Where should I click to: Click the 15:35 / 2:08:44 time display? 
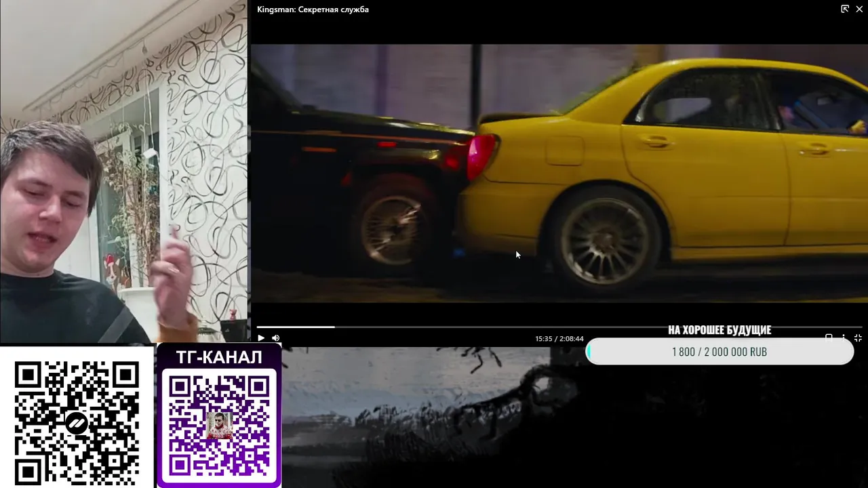tap(559, 338)
